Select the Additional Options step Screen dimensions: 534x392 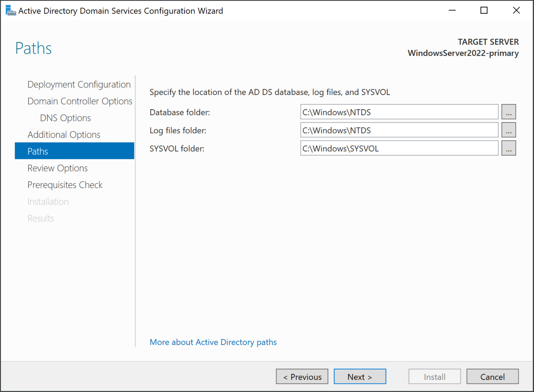64,134
